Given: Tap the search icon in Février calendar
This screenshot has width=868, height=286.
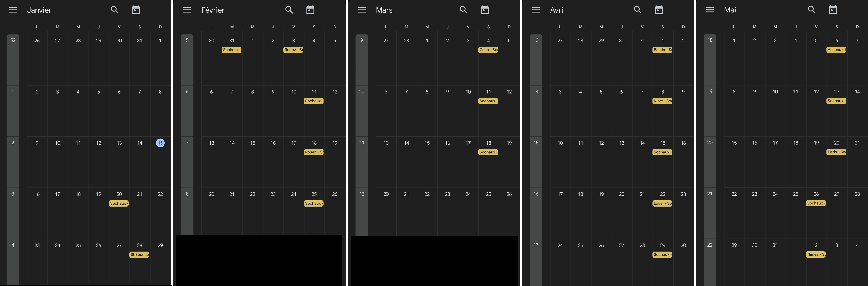Looking at the screenshot, I should coord(289,10).
